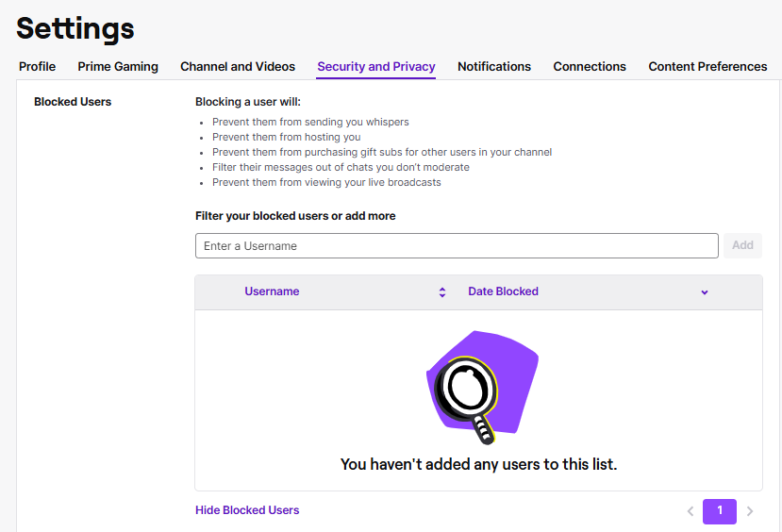The width and height of the screenshot is (782, 532).
Task: Switch to Content Preferences tab
Action: (x=707, y=66)
